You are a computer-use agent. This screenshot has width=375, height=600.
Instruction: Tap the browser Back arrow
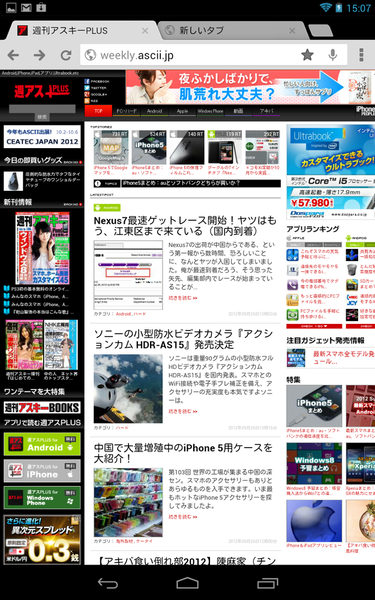[13, 55]
